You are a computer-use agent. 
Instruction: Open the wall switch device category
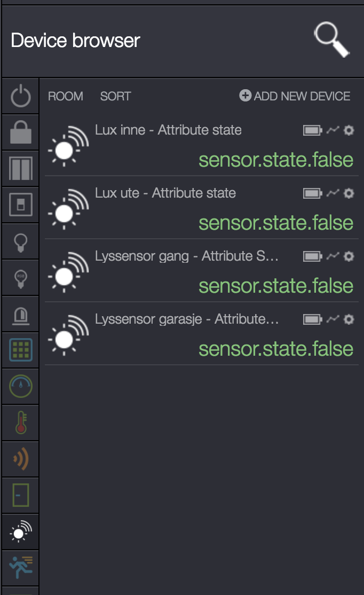[x=21, y=205]
